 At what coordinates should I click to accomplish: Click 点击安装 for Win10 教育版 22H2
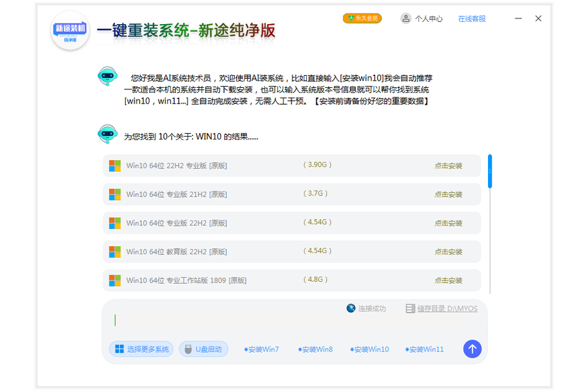coord(448,252)
